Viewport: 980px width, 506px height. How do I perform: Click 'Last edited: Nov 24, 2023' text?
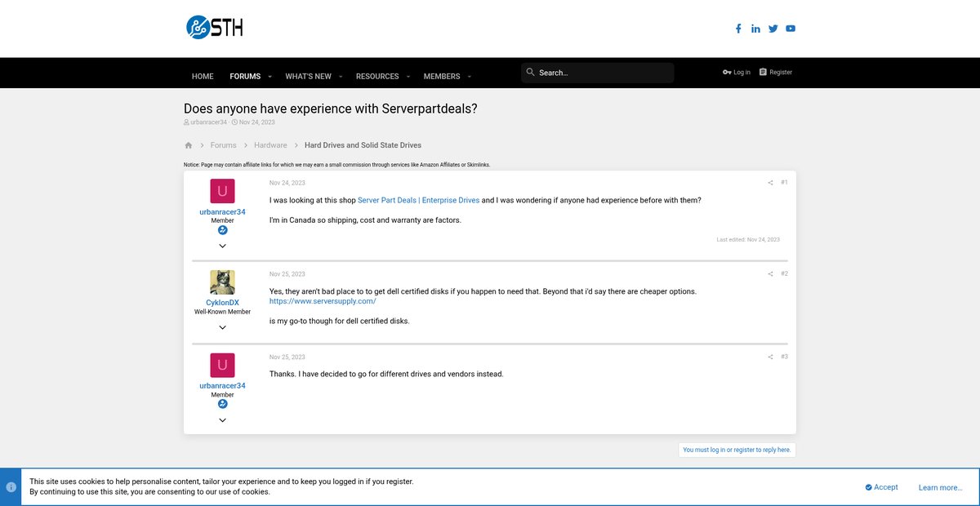point(748,240)
